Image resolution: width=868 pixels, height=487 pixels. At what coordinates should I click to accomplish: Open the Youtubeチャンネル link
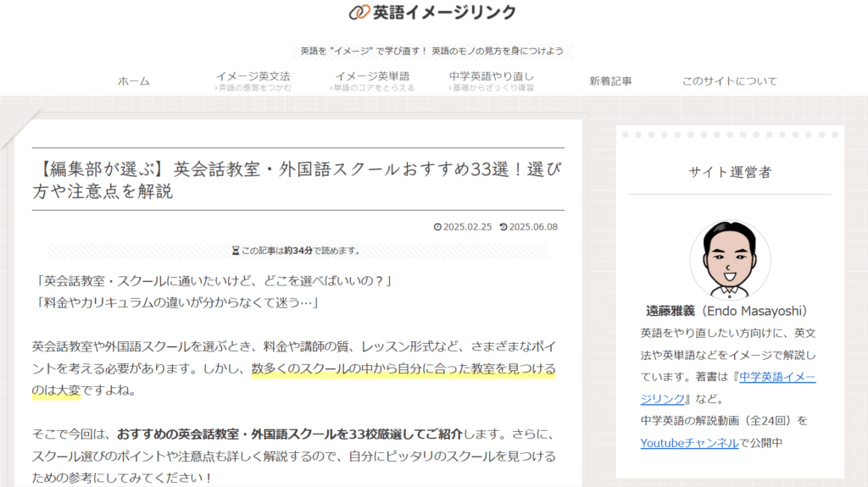(689, 442)
